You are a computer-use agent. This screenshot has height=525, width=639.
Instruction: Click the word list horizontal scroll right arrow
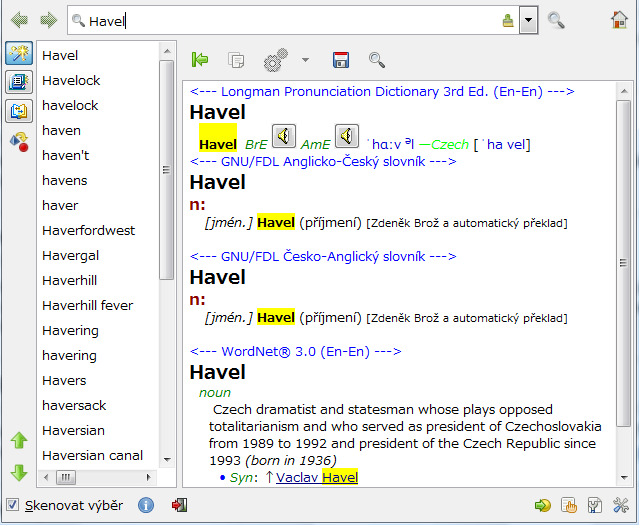pyautogui.click(x=149, y=477)
